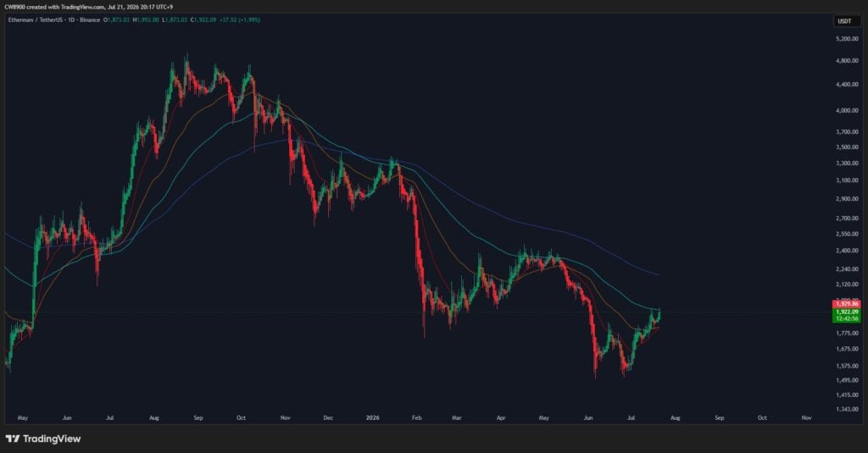868x453 pixels.
Task: Click the right end of the blue moving average line
Action: (658, 275)
